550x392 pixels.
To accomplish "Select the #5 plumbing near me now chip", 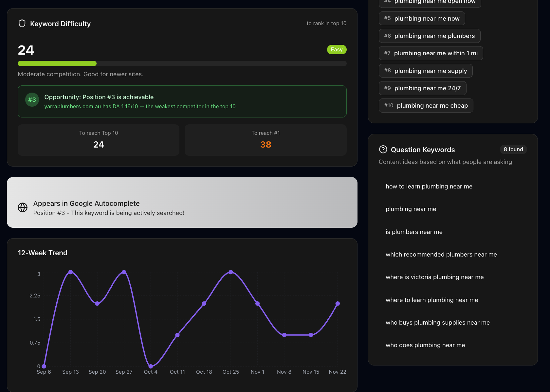I will point(422,18).
